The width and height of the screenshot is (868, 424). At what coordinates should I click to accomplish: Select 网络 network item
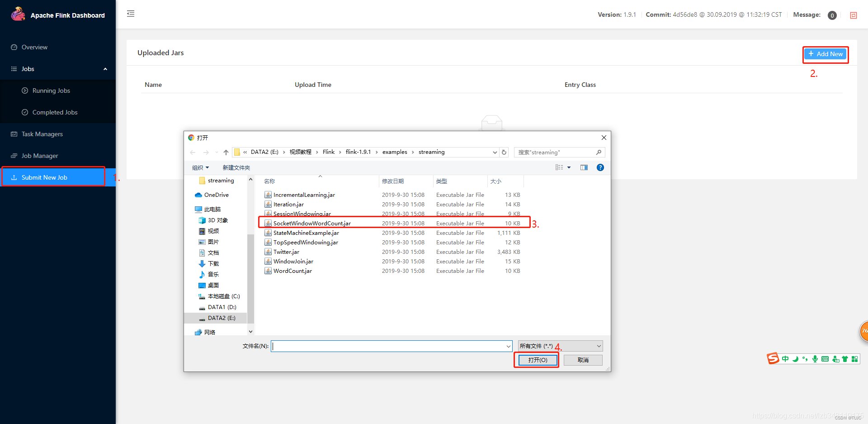(205, 333)
